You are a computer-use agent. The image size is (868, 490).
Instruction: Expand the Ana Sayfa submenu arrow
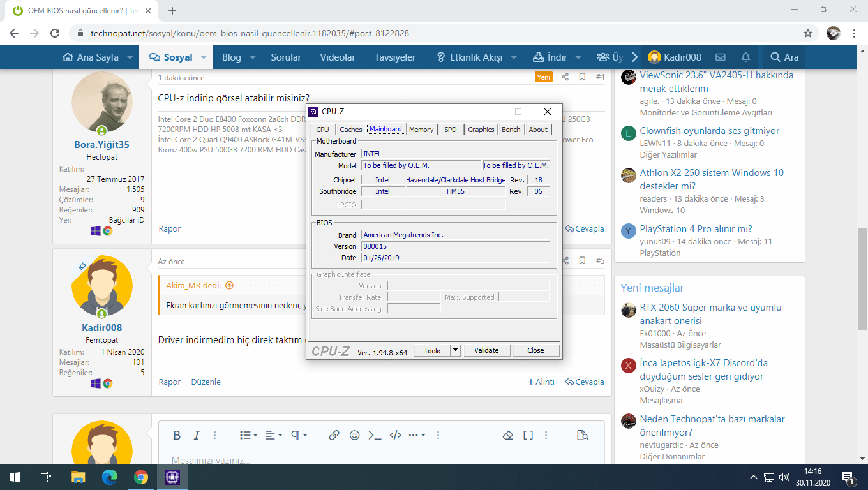point(130,57)
